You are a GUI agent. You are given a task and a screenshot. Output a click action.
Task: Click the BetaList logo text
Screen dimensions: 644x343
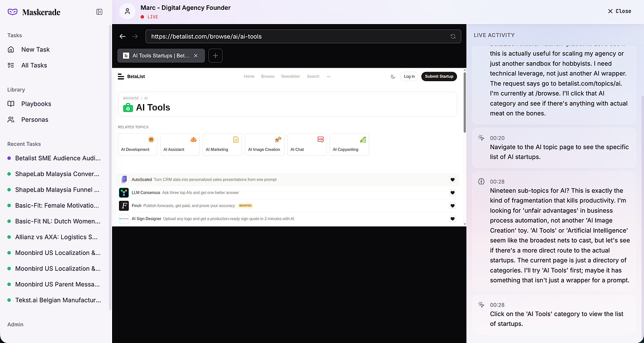tap(136, 76)
